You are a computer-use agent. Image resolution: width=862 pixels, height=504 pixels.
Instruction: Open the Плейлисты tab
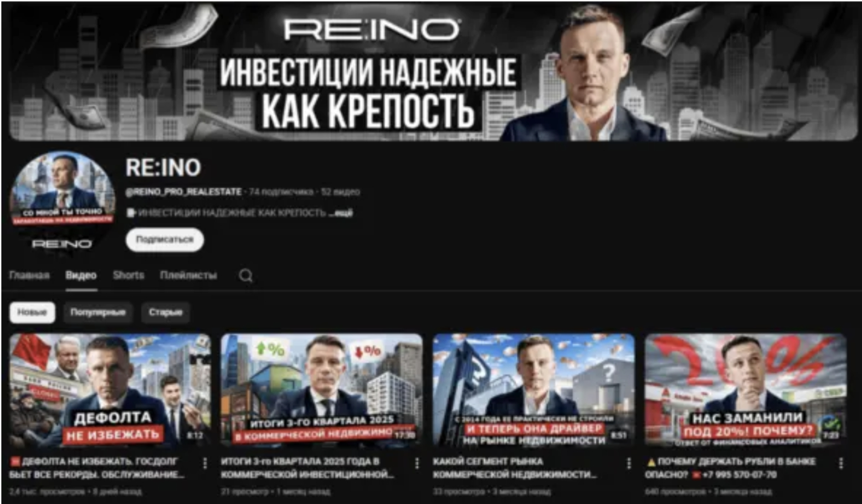click(188, 275)
